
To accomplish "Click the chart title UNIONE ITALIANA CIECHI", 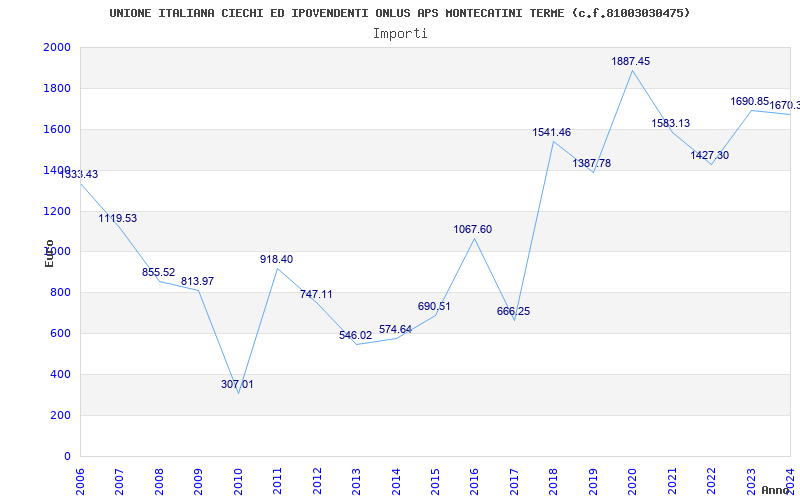I will 399,13.
